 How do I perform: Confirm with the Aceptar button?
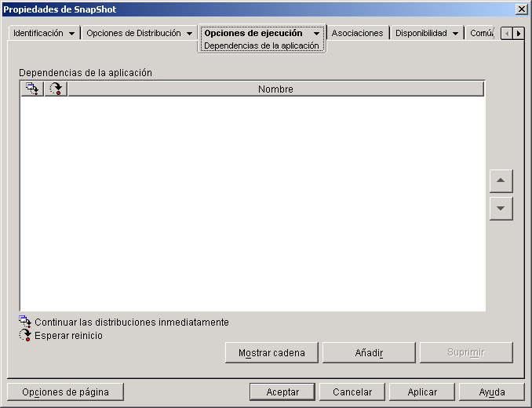(282, 392)
